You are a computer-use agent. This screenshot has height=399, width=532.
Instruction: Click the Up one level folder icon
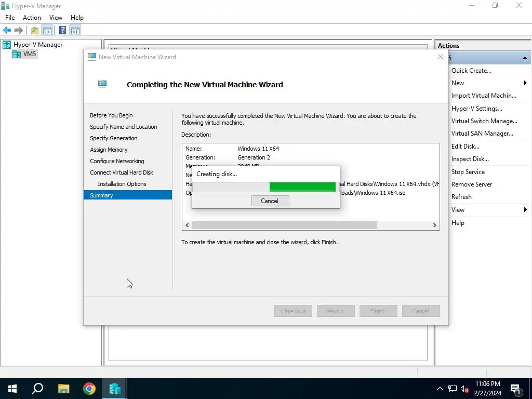(35, 31)
